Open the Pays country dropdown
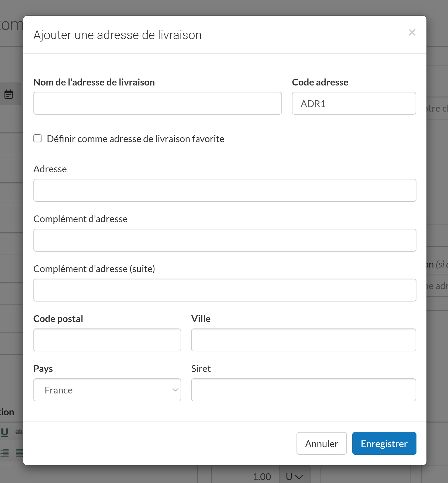The height and width of the screenshot is (483, 448). click(x=107, y=390)
